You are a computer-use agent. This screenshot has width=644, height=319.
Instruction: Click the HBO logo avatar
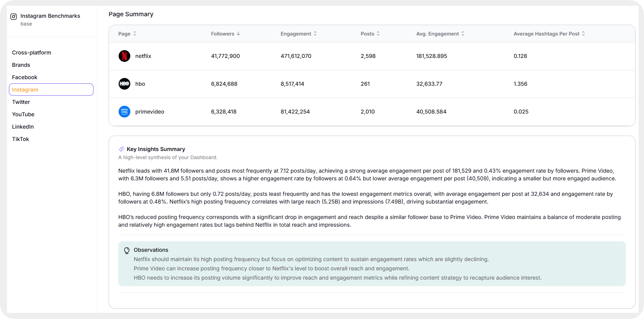124,84
